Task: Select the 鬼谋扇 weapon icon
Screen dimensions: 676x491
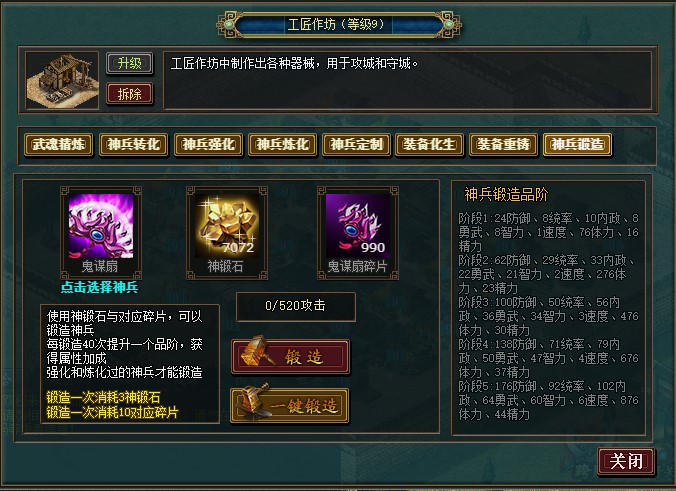Action: click(101, 225)
